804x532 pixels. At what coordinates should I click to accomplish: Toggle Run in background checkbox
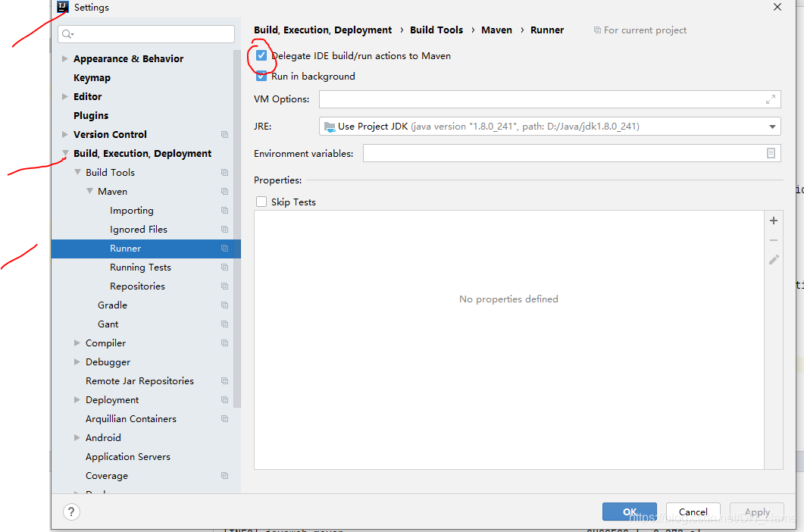261,76
